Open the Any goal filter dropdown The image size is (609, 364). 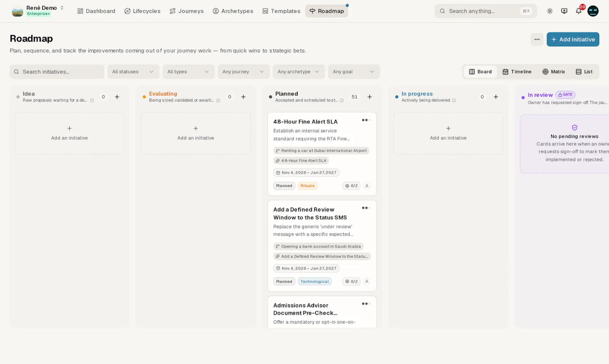[x=354, y=72]
